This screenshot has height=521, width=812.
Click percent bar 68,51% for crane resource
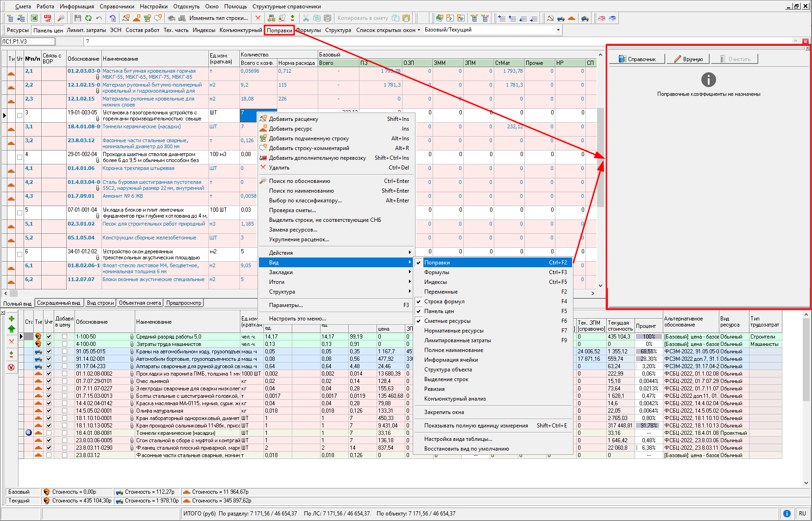click(x=648, y=352)
